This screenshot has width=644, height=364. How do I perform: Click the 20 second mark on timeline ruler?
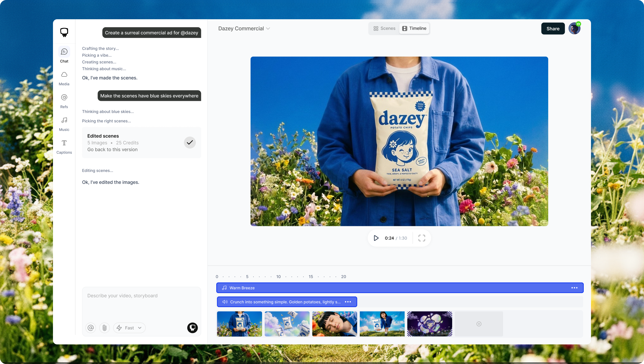344,277
